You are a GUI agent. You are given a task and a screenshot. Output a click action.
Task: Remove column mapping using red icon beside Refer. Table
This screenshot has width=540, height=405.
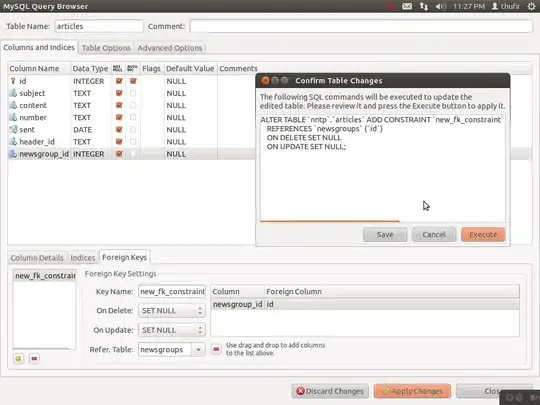(x=216, y=349)
